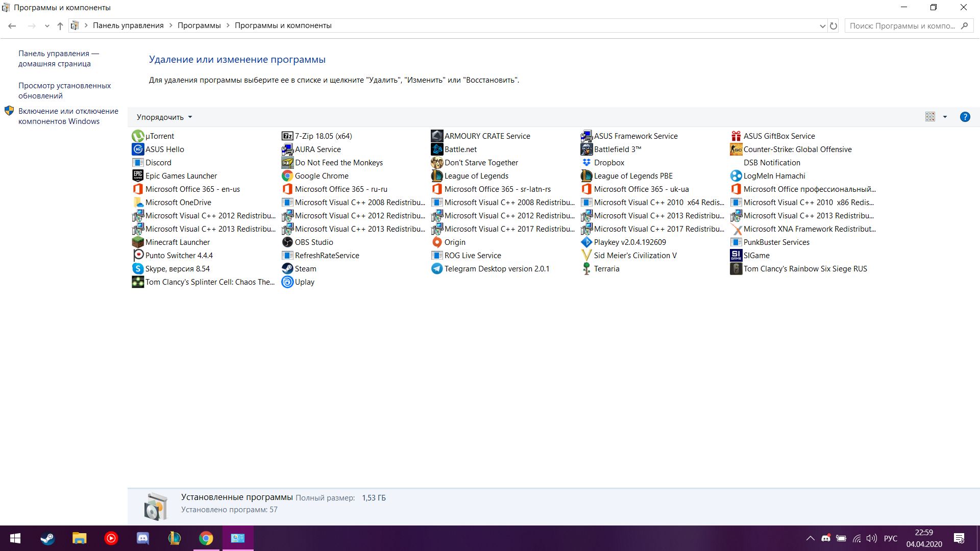Show hidden tray icons chevron

point(810,538)
